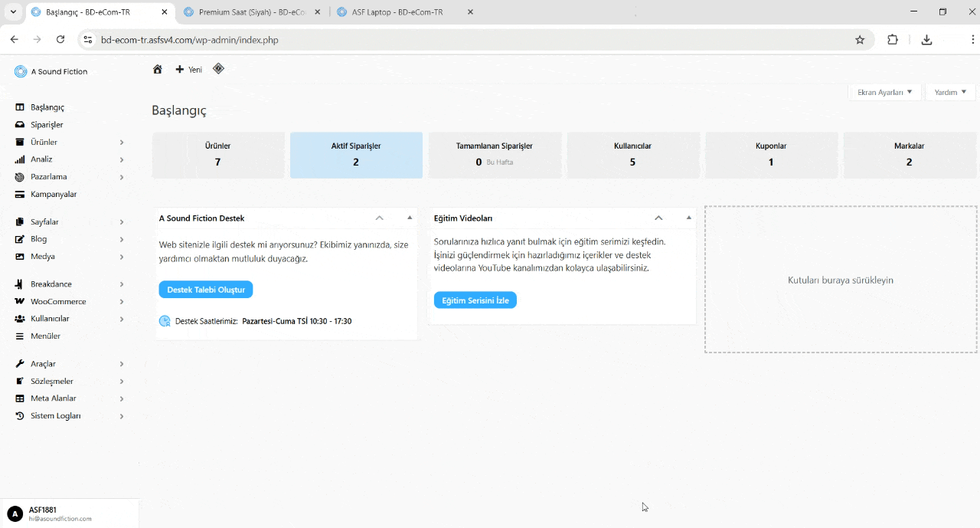Viewport: 980px width, 528px height.
Task: Open Siparişler in sidebar menu
Action: pyautogui.click(x=47, y=125)
